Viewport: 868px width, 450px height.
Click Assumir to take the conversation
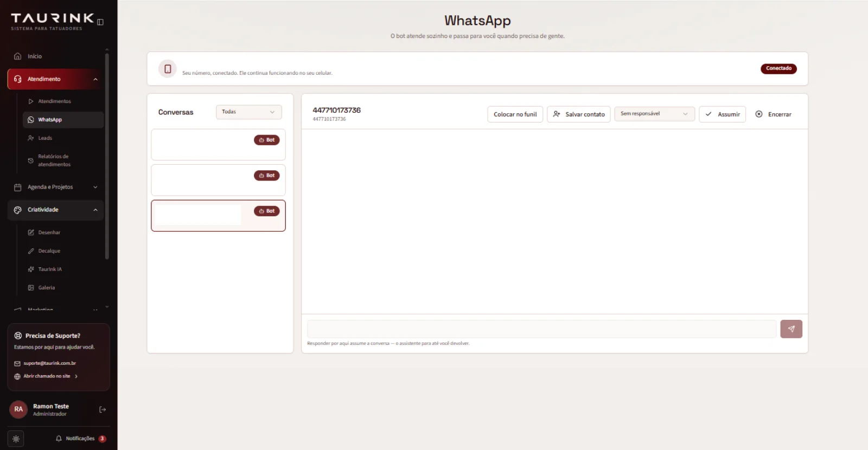point(723,114)
